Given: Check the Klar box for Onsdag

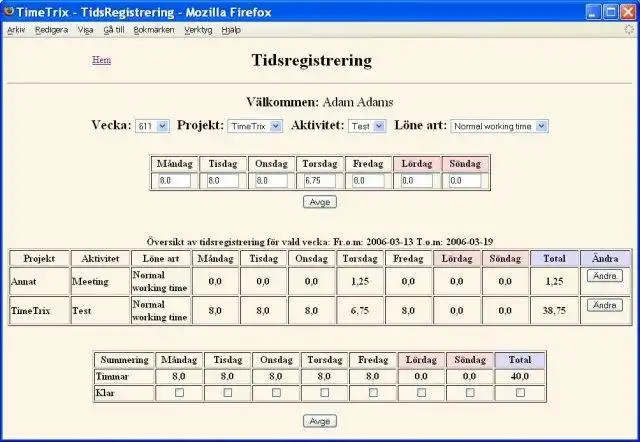Looking at the screenshot, I should click(x=276, y=392).
